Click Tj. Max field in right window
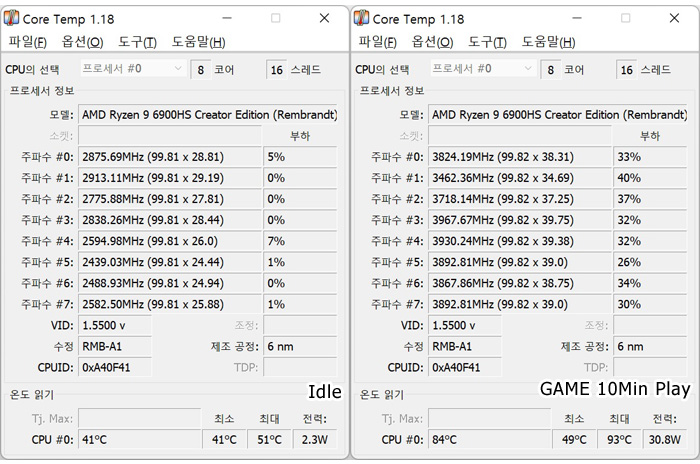This screenshot has width=700, height=464. pyautogui.click(x=490, y=418)
